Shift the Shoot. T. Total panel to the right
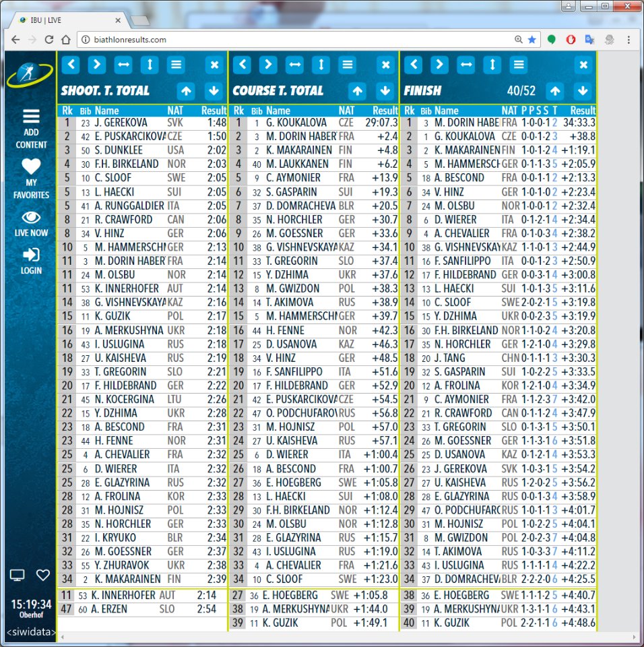The image size is (644, 647). tap(97, 65)
